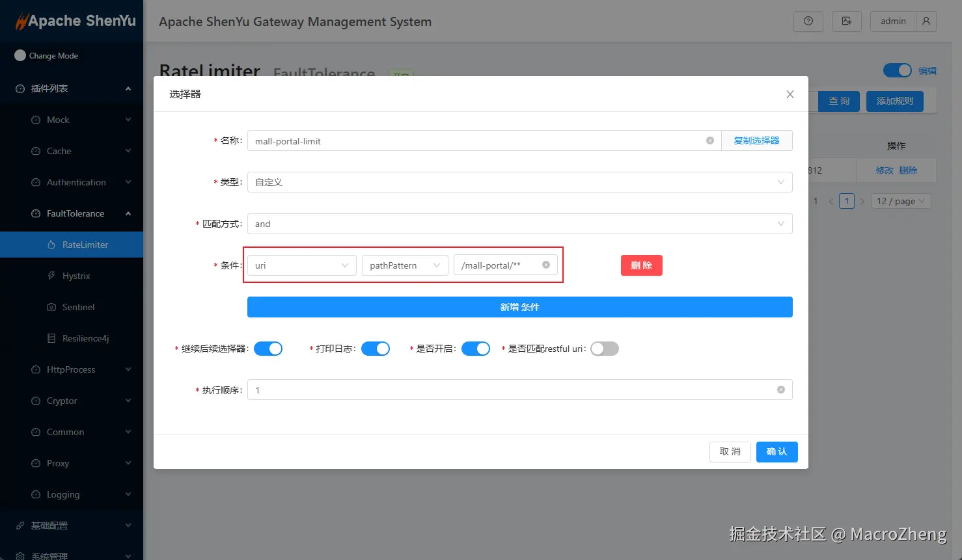Screen dimensions: 962x560
Task: Select RateLimiter in the sidebar menu
Action: pos(72,245)
